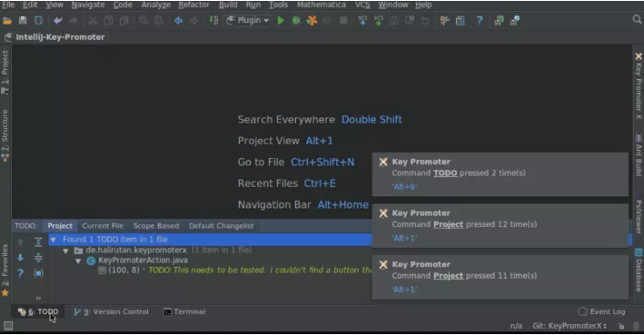This screenshot has height=335, width=644.
Task: Close the TODO Key Promoter notification
Action: click(x=383, y=162)
